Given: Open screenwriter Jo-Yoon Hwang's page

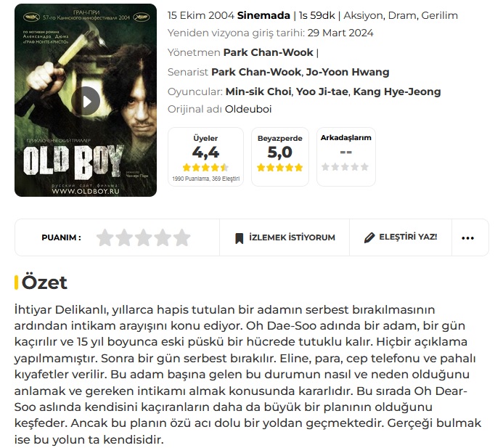Looking at the screenshot, I should point(348,72).
